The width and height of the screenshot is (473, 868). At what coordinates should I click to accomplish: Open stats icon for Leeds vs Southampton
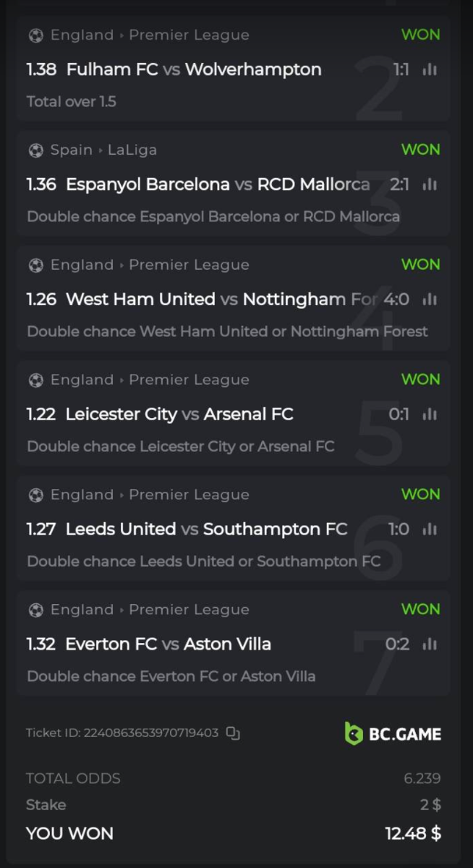coord(430,529)
